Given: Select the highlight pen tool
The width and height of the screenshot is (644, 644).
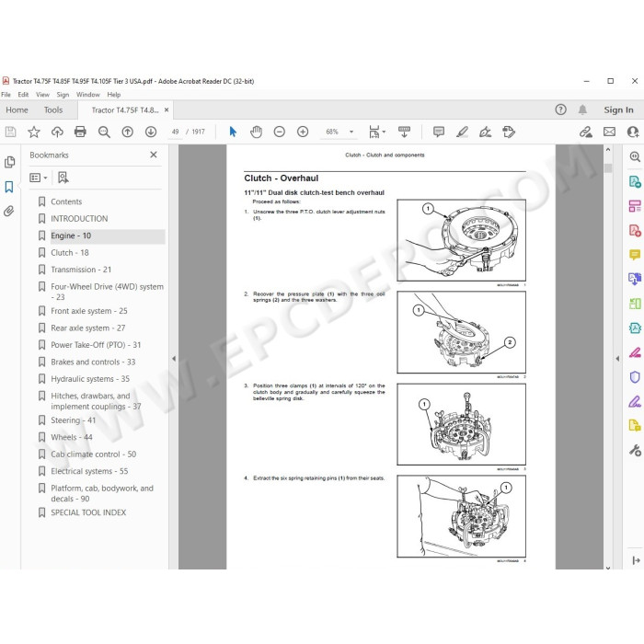Looking at the screenshot, I should tap(462, 132).
